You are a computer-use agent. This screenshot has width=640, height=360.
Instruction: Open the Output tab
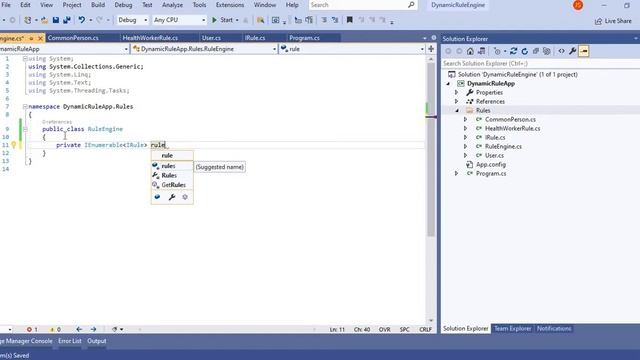pos(97,341)
